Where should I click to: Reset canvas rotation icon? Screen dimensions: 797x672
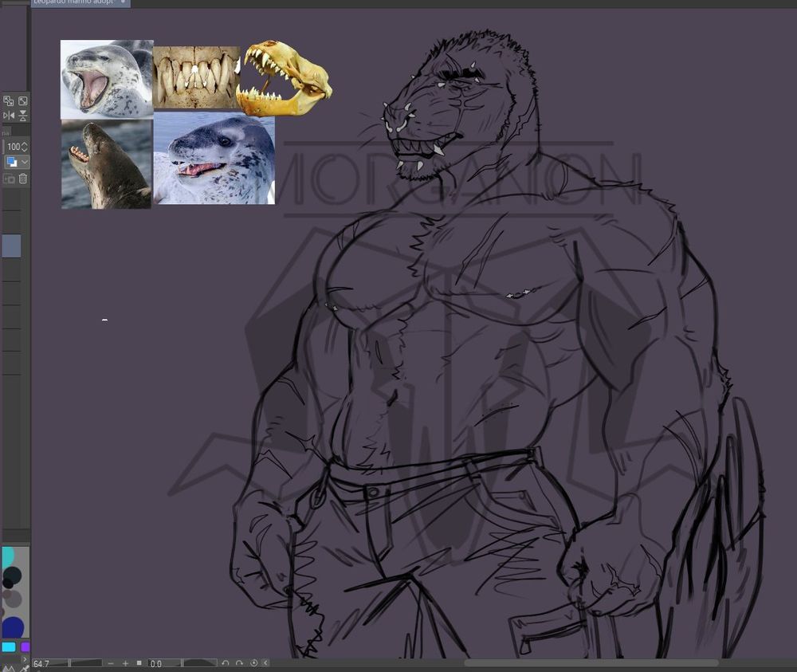click(253, 663)
